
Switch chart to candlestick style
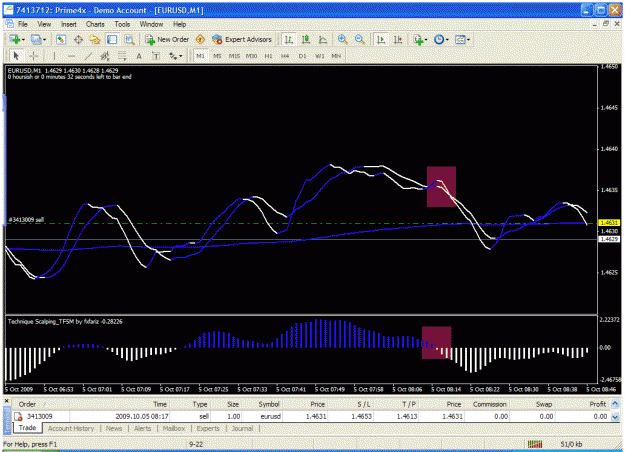306,39
